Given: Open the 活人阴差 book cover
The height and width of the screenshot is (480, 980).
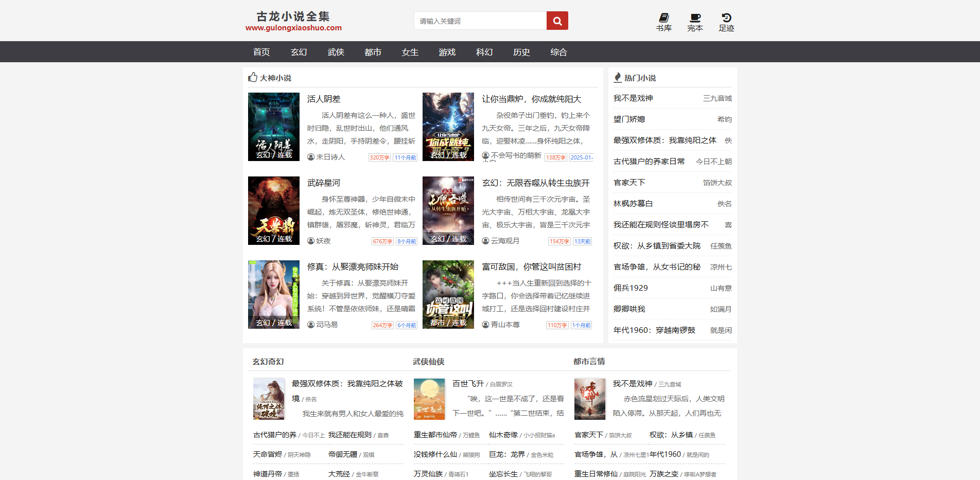Looking at the screenshot, I should pyautogui.click(x=274, y=127).
